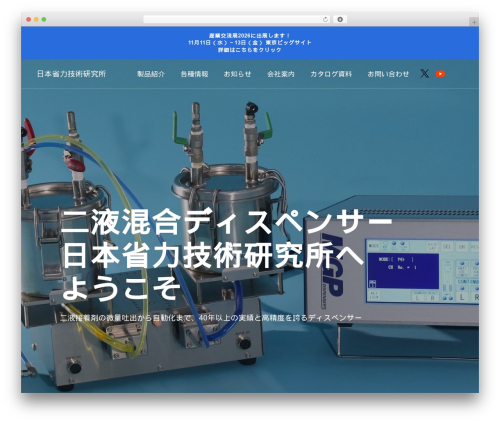
Task: Open the カタログ資料 menu item
Action: [x=331, y=74]
